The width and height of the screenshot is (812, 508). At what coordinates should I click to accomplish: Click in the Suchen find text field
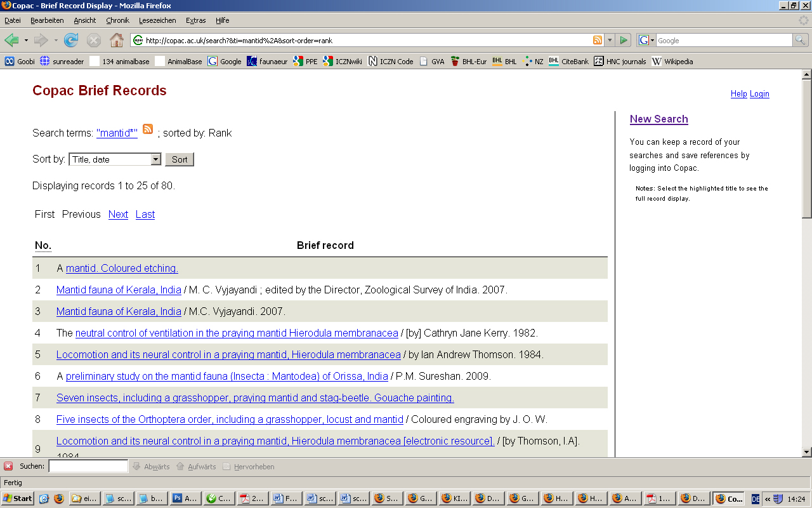(88, 466)
